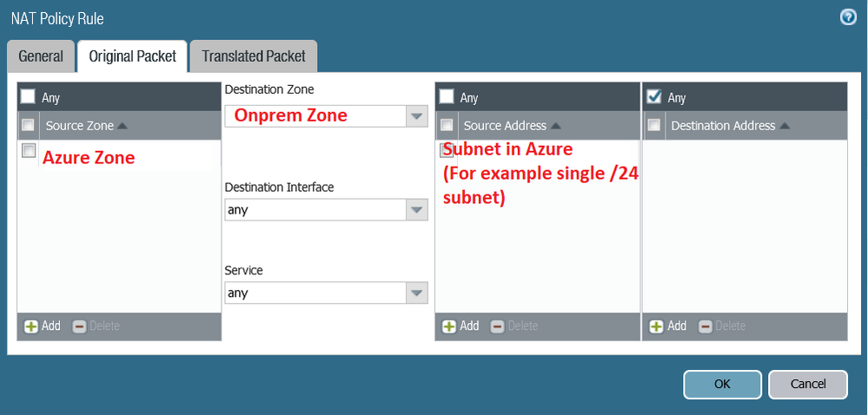
Task: Select the Azure Zone row checkbox
Action: click(29, 151)
